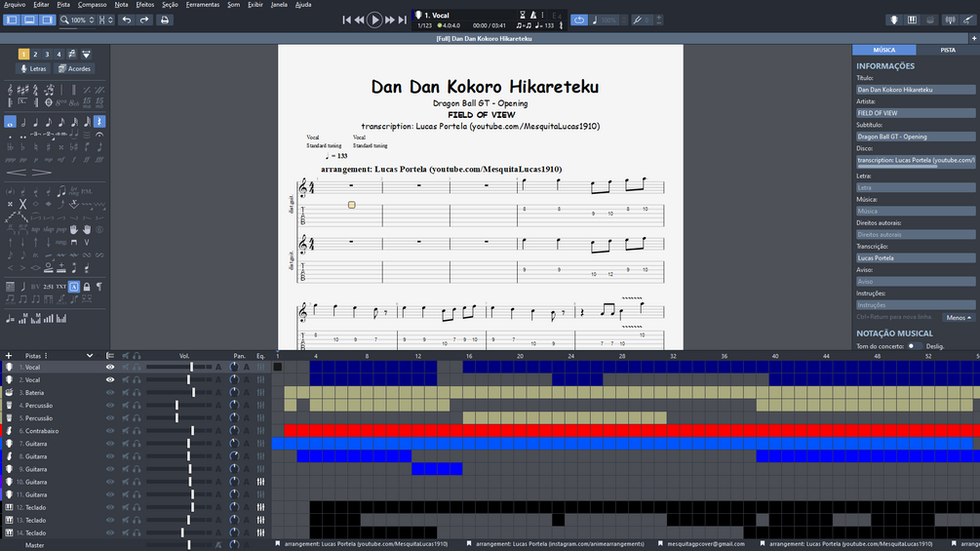The width and height of the screenshot is (980, 551).
Task: Open the Letras (lyrics) editor
Action: [x=34, y=68]
